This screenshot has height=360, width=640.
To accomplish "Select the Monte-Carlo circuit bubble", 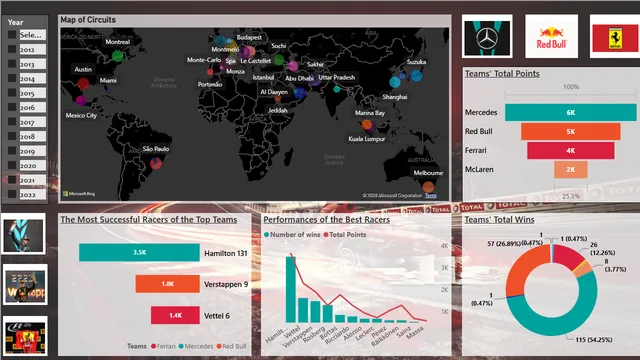I will [x=210, y=72].
